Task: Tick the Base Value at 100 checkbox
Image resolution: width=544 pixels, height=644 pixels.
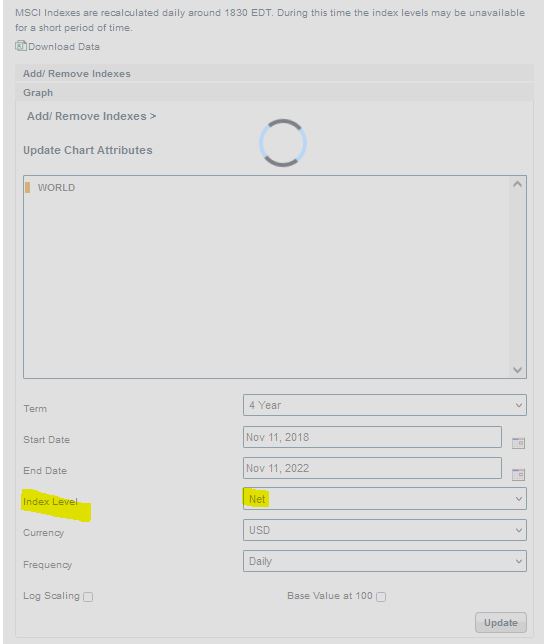Action: pos(381,596)
